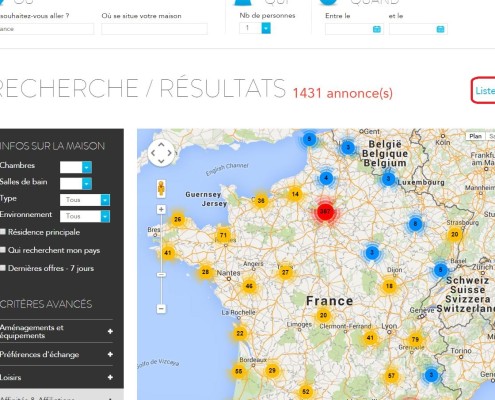Click the yellow 14 cluster marker
The height and width of the screenshot is (400, 495).
(295, 194)
